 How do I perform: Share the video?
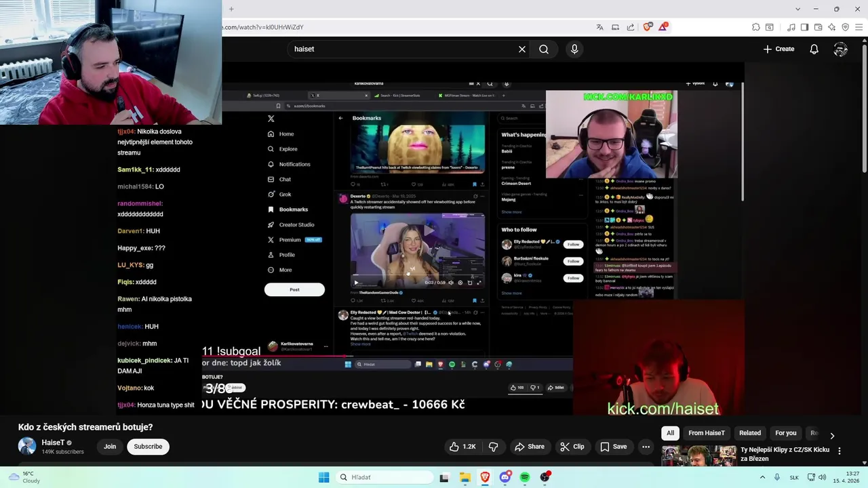click(x=529, y=447)
